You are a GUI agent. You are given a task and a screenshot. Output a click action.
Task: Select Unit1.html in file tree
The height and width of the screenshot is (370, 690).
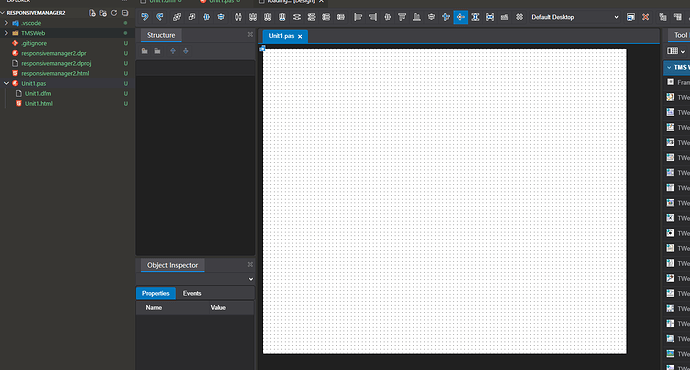[x=39, y=103]
